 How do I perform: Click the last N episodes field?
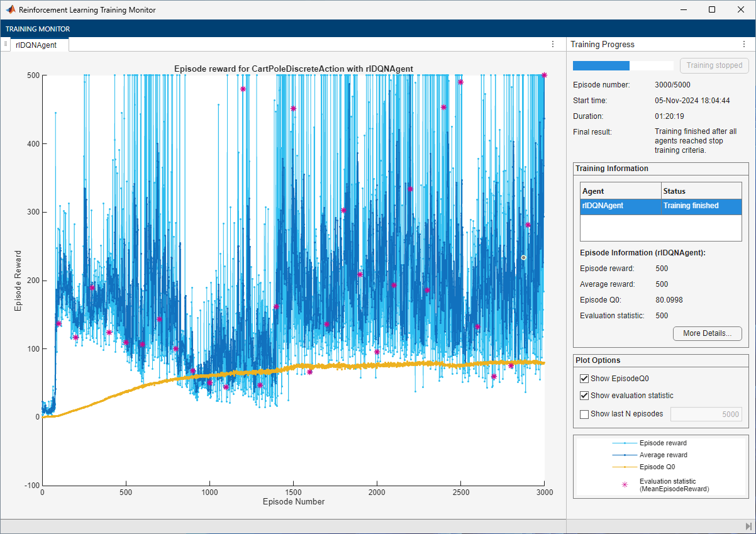click(x=706, y=414)
